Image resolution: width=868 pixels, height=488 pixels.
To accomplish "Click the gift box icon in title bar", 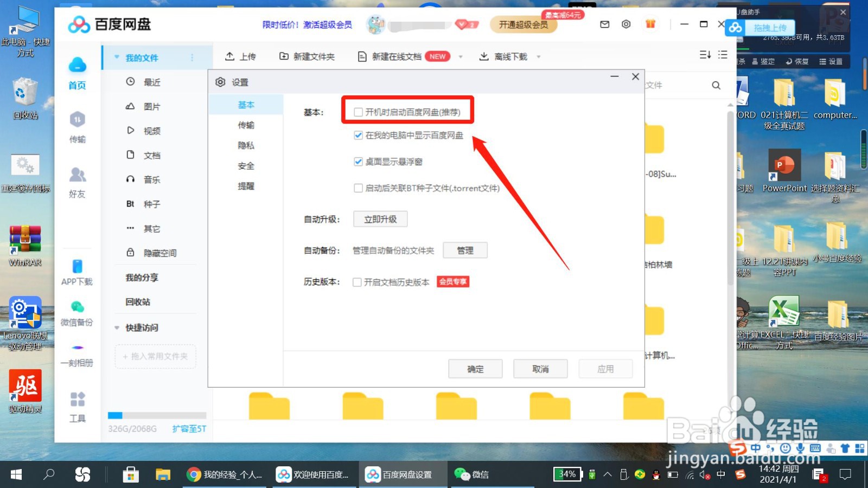I will coord(650,24).
